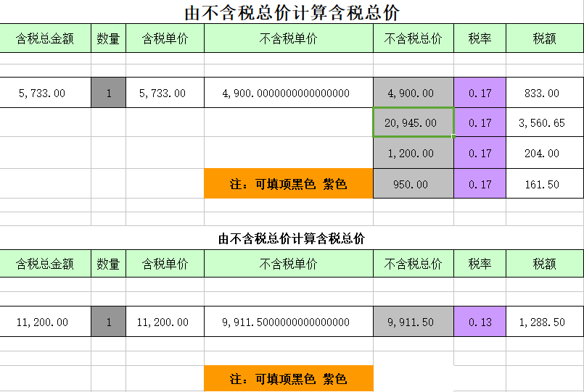Viewport: 584px width, 392px height.
Task: Select the 5,733.00 cell under 含税总金额
Action: 45,93
